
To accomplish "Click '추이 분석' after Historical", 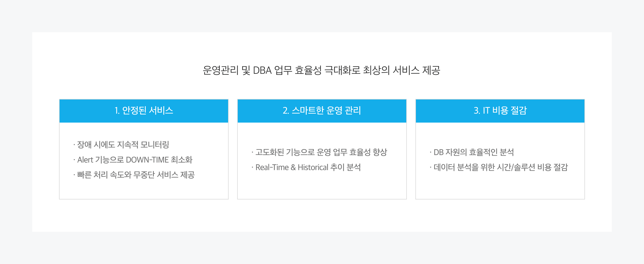I will (345, 167).
